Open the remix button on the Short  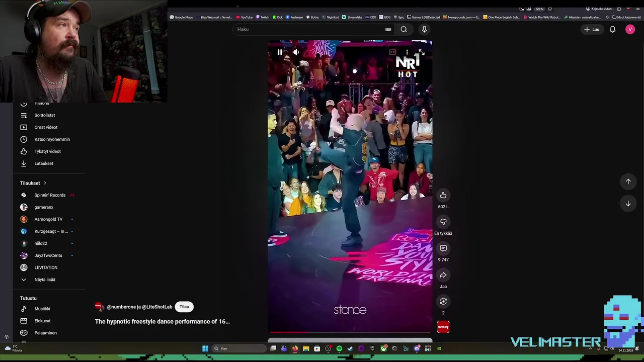coord(443,301)
